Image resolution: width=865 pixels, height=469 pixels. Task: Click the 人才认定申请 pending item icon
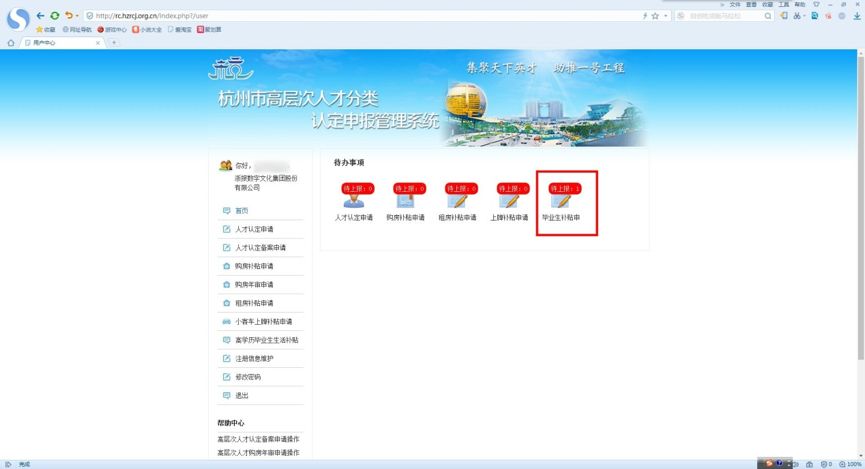354,201
